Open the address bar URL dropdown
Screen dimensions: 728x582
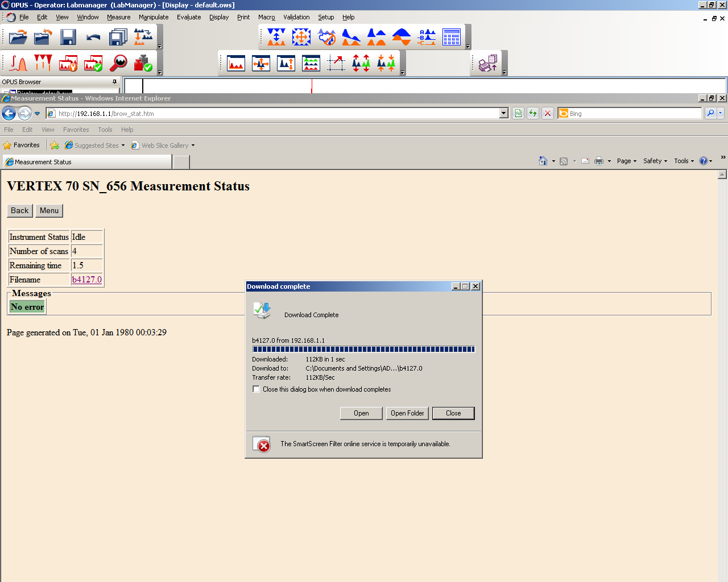click(504, 113)
